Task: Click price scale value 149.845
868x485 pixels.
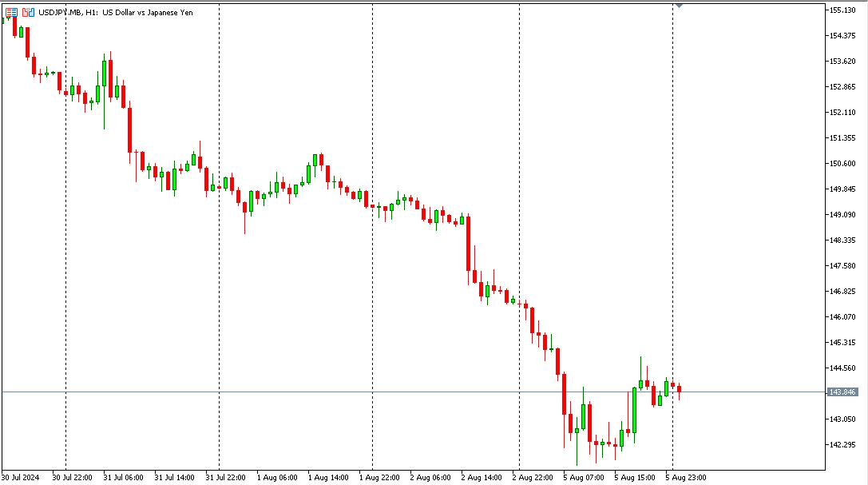Action: tap(842, 189)
